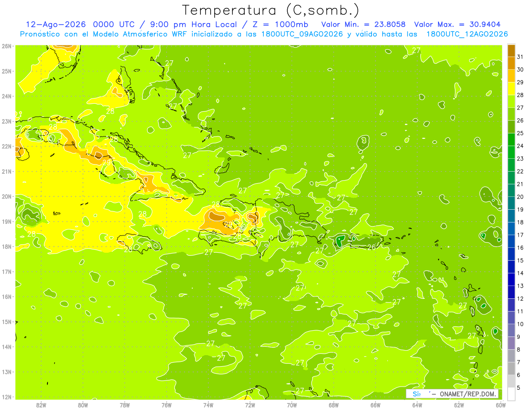Click the '64W' longitude axis label

click(x=417, y=405)
